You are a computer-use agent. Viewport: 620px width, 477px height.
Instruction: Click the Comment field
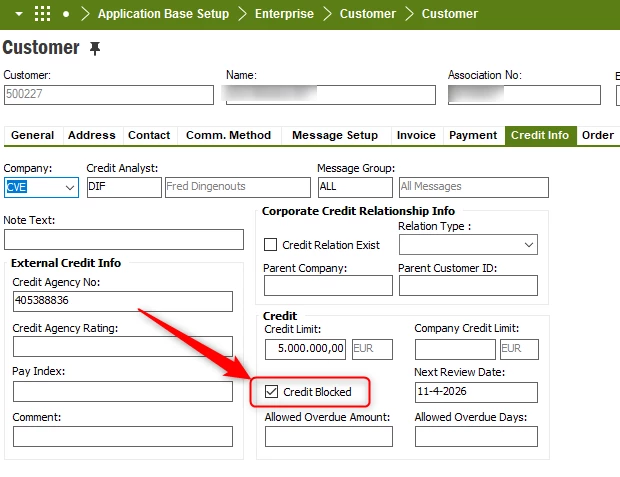click(x=123, y=437)
